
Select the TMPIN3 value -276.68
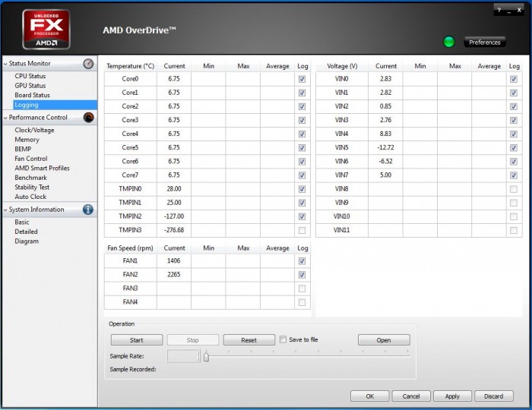174,230
